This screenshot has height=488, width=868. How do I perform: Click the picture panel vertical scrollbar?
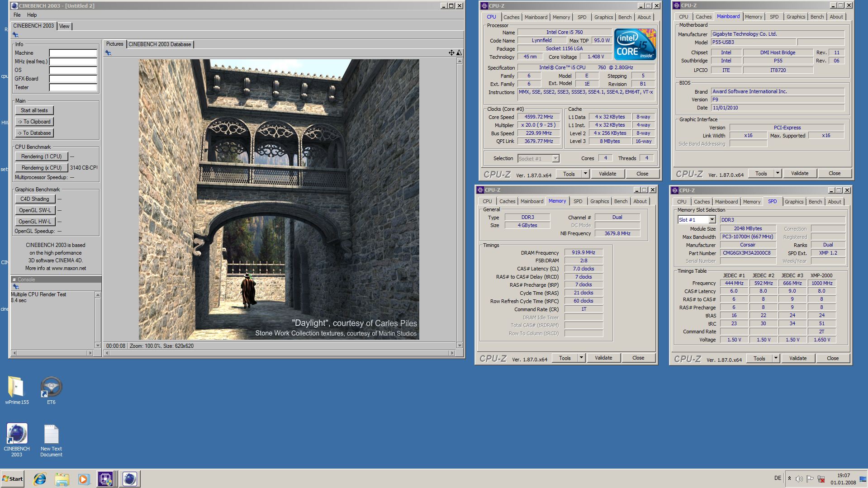click(460, 203)
